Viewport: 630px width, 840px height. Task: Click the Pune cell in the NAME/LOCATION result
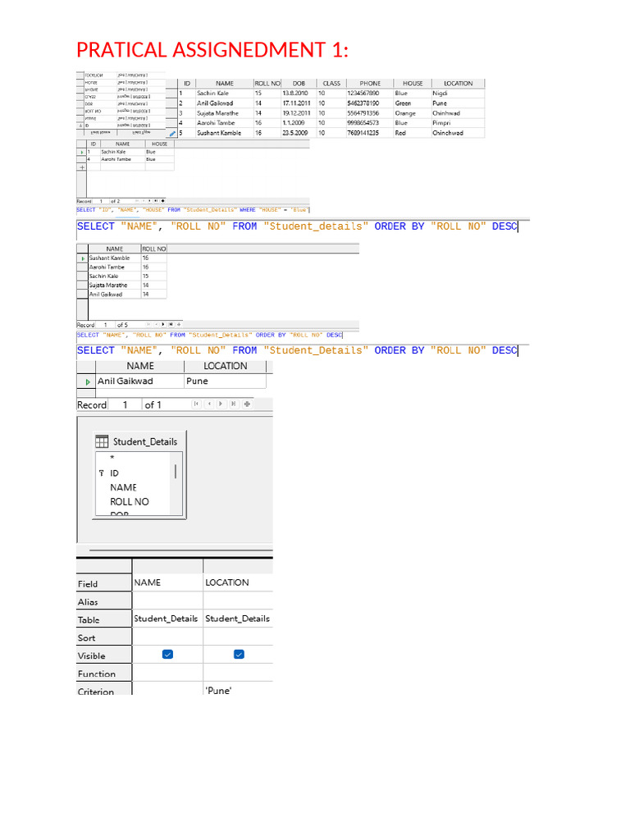tap(225, 381)
